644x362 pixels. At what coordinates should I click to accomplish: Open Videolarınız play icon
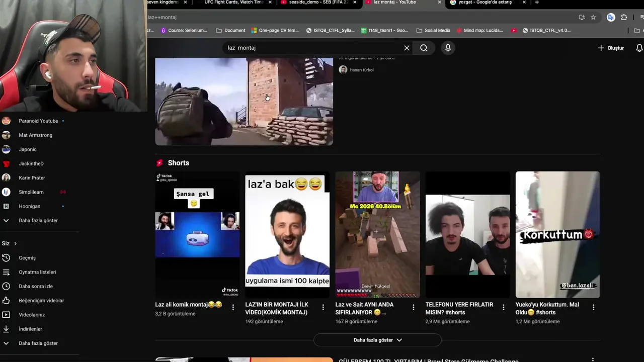[x=6, y=315]
